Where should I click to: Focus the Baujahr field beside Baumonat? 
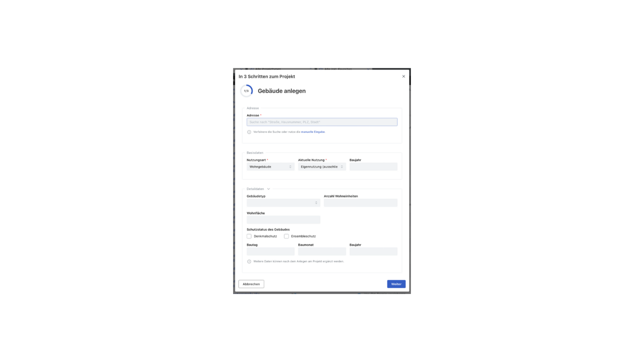click(374, 251)
